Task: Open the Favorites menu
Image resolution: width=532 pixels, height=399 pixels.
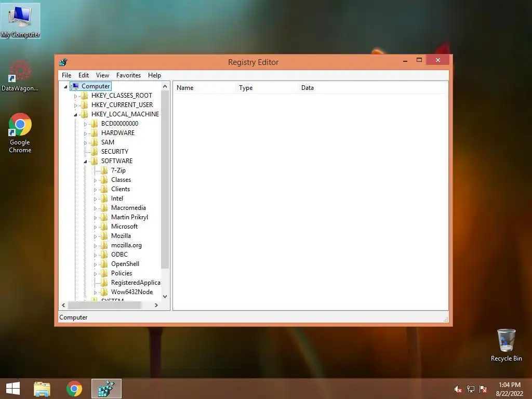Action: click(128, 75)
